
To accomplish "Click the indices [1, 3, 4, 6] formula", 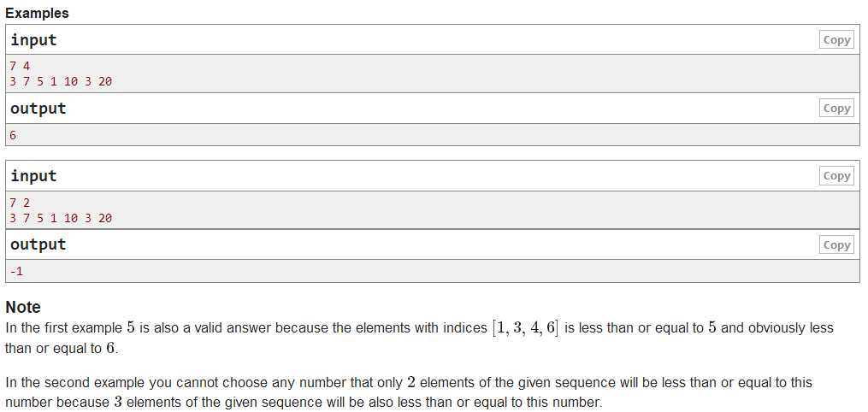I will pos(525,328).
